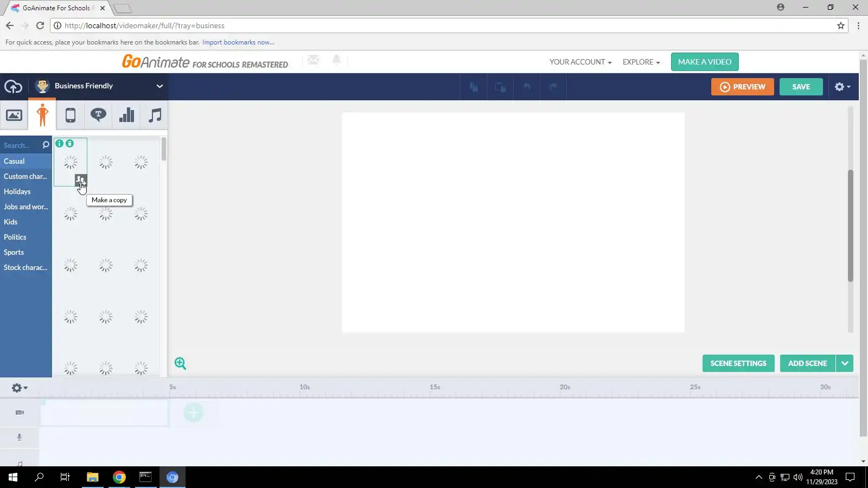Add a scene with the timeline plus
The image size is (868, 488).
point(193,413)
